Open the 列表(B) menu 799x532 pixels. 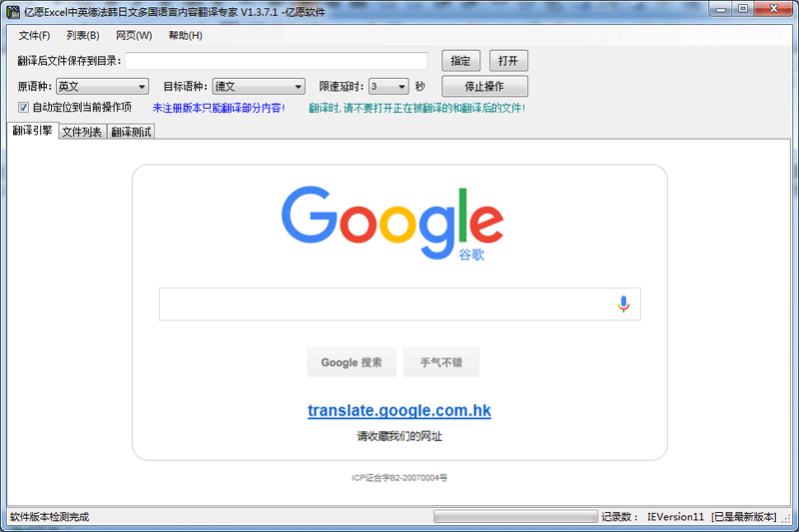[x=83, y=36]
